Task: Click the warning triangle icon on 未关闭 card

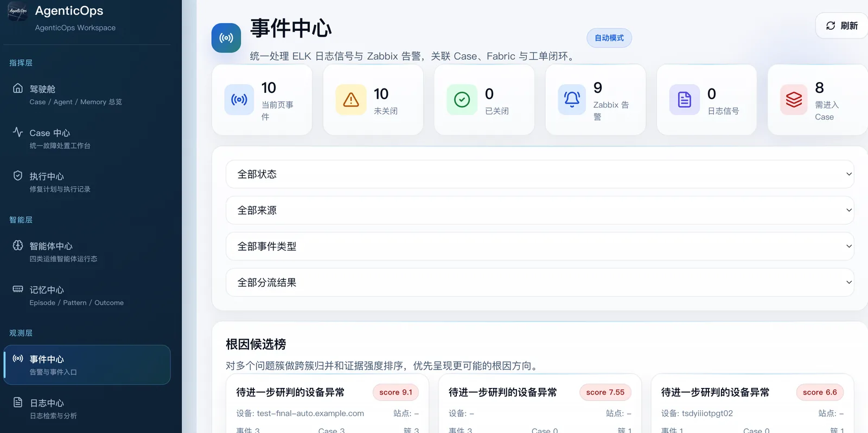Action: 351,100
